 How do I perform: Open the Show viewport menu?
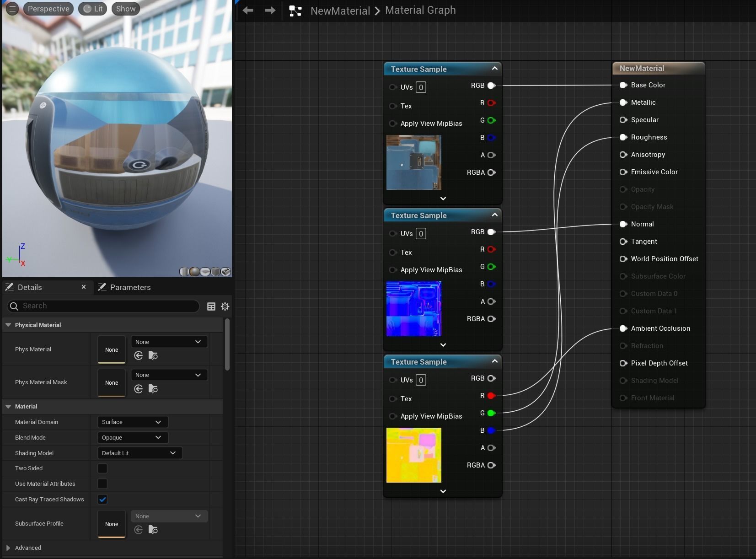click(126, 9)
